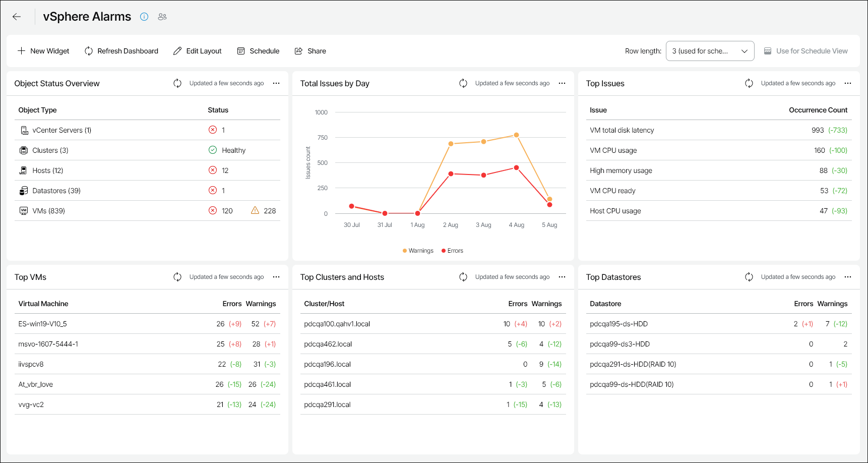Screen dimensions: 868x463
Task: Click the VMs warning triangle icon
Action: [255, 210]
